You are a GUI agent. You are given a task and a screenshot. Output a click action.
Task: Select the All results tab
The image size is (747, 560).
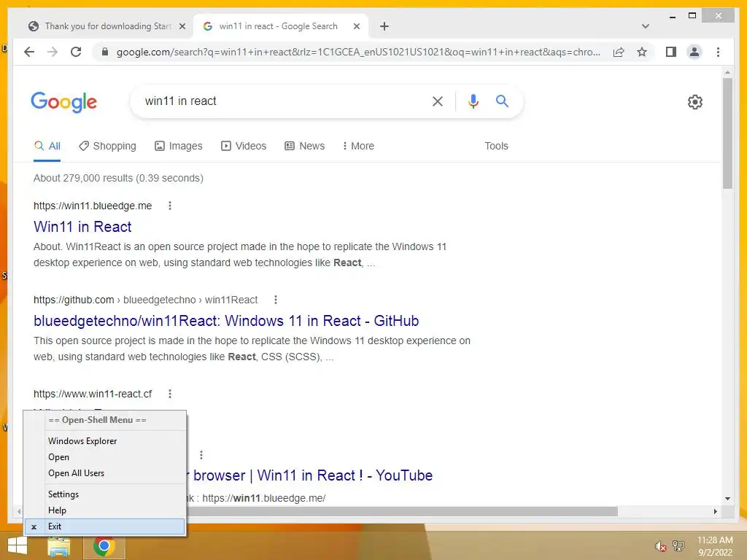[47, 146]
